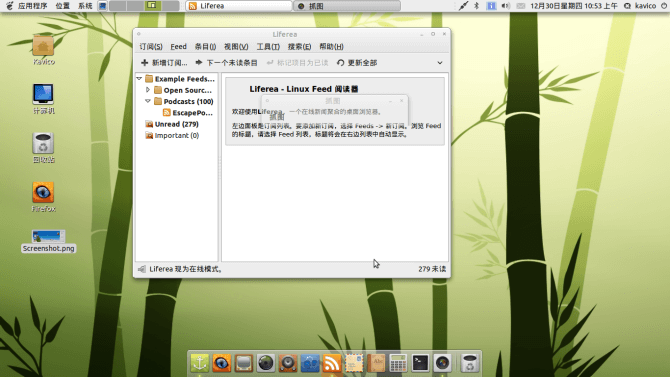This screenshot has width=670, height=377.
Task: Open the Screenshot.png file thumbnail
Action: [48, 236]
